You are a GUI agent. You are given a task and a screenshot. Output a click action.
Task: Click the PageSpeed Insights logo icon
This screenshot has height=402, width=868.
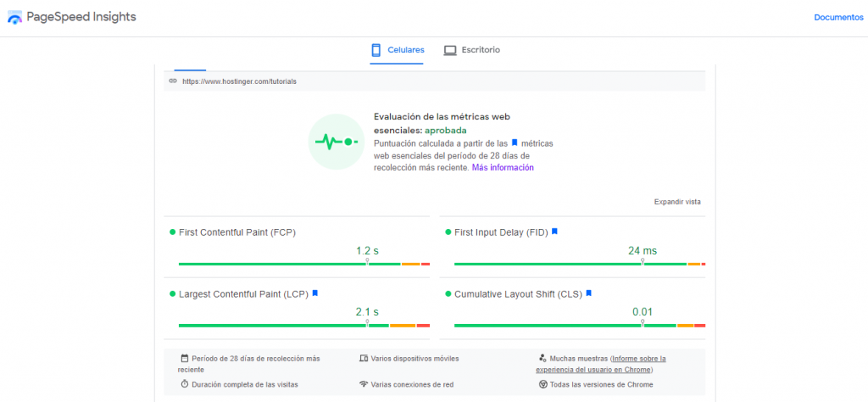click(x=15, y=18)
